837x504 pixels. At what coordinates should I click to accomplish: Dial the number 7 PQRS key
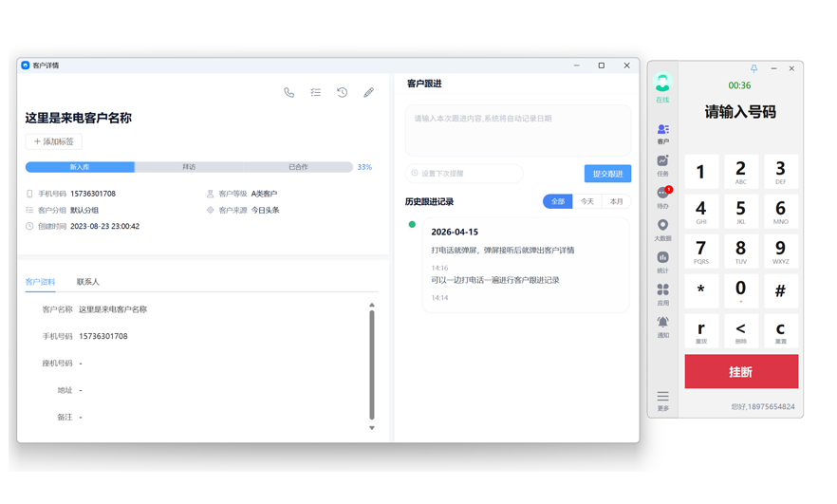point(701,252)
